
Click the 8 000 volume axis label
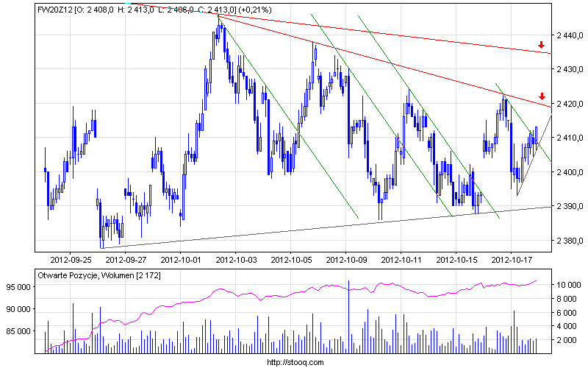point(567,299)
